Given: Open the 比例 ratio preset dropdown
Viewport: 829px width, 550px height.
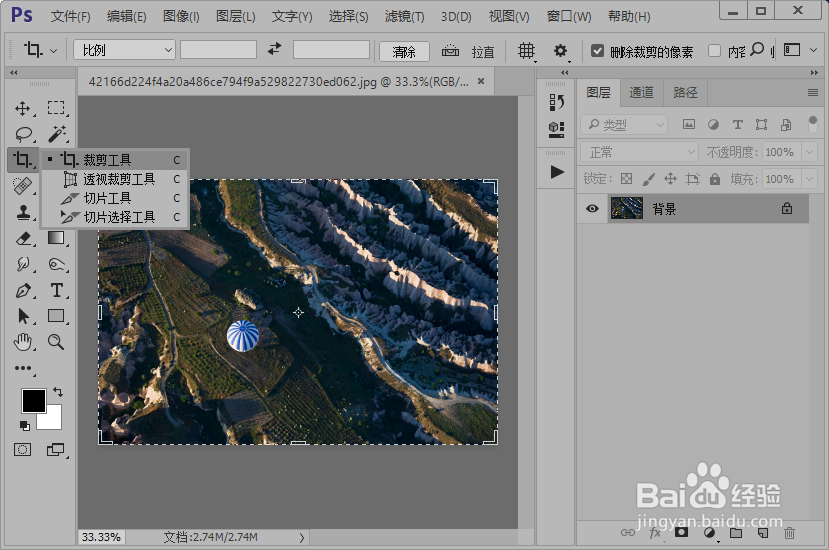Looking at the screenshot, I should coord(124,50).
